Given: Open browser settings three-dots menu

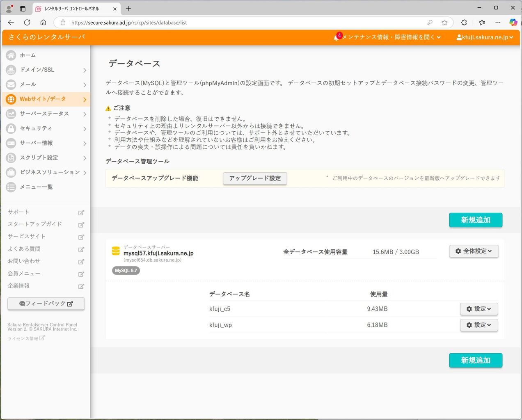Looking at the screenshot, I should click(498, 23).
